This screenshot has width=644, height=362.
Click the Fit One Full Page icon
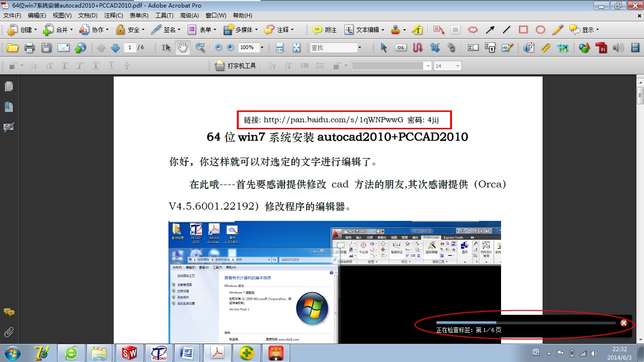(x=296, y=48)
